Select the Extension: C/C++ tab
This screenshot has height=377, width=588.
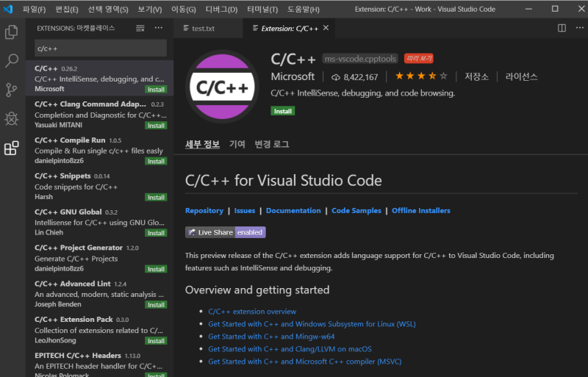[289, 28]
